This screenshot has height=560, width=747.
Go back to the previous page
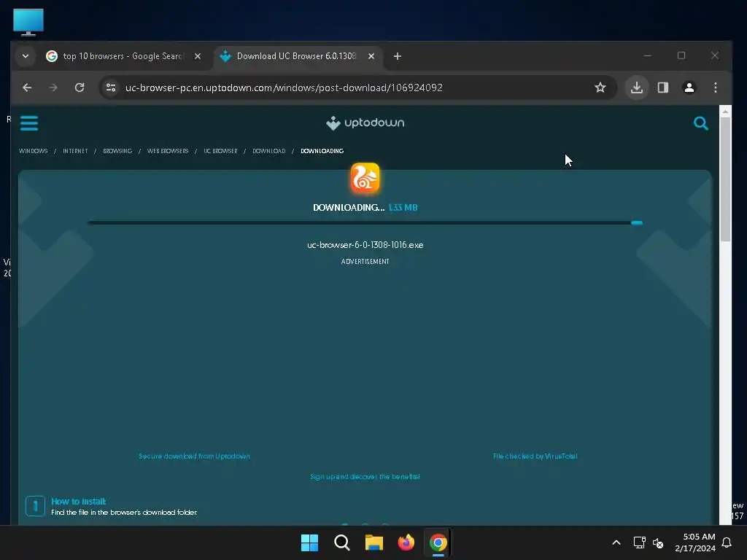pos(27,87)
